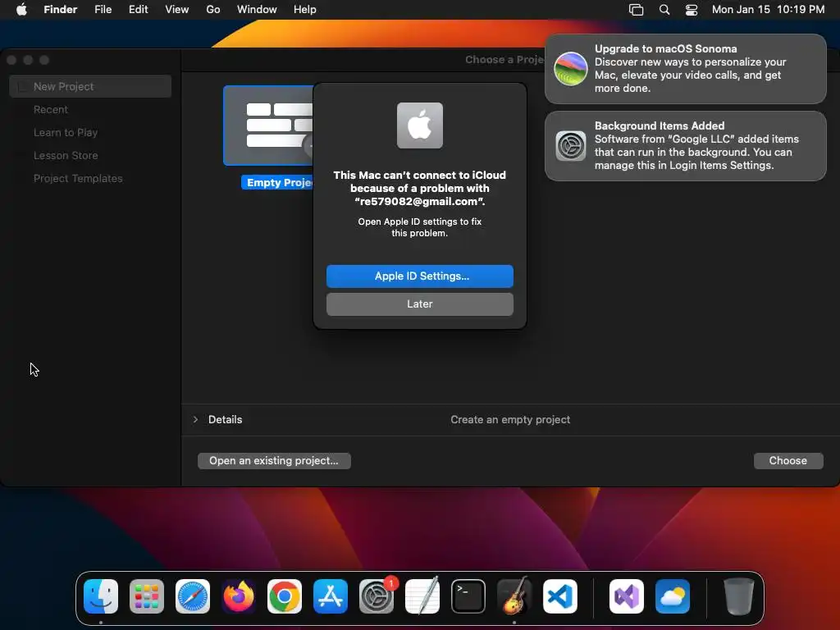
Task: Open the Apple menu
Action: [21, 10]
